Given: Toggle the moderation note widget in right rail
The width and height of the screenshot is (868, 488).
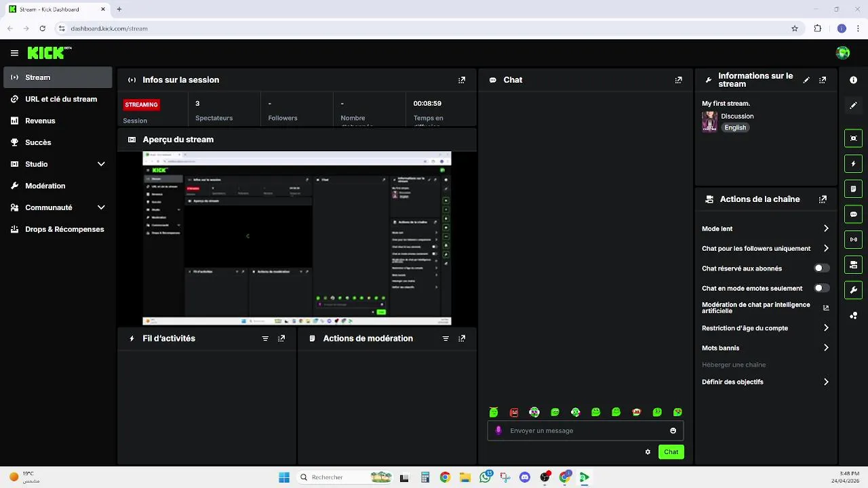Looking at the screenshot, I should pyautogui.click(x=853, y=188).
